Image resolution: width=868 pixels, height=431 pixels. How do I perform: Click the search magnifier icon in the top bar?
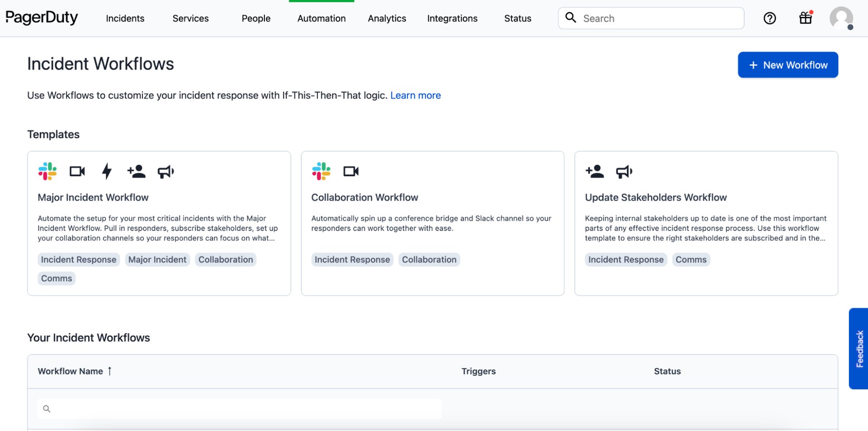[571, 18]
